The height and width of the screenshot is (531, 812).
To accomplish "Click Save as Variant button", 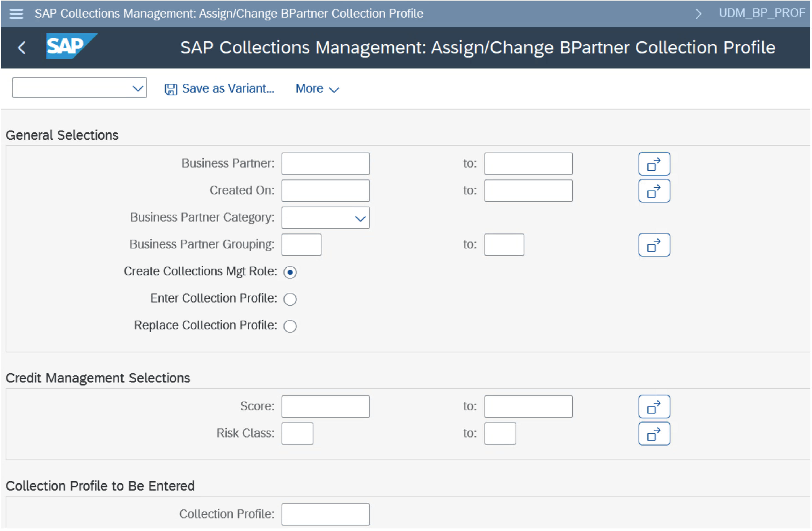I will [220, 89].
